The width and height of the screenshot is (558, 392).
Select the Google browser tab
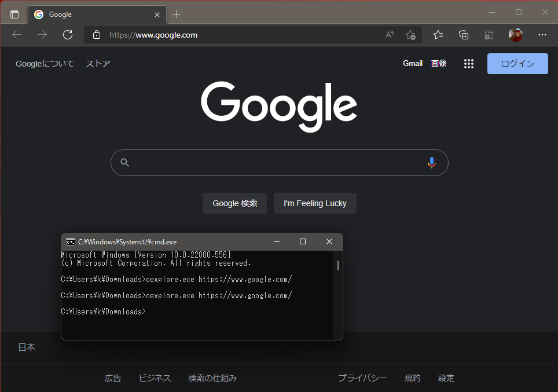pyautogui.click(x=87, y=14)
